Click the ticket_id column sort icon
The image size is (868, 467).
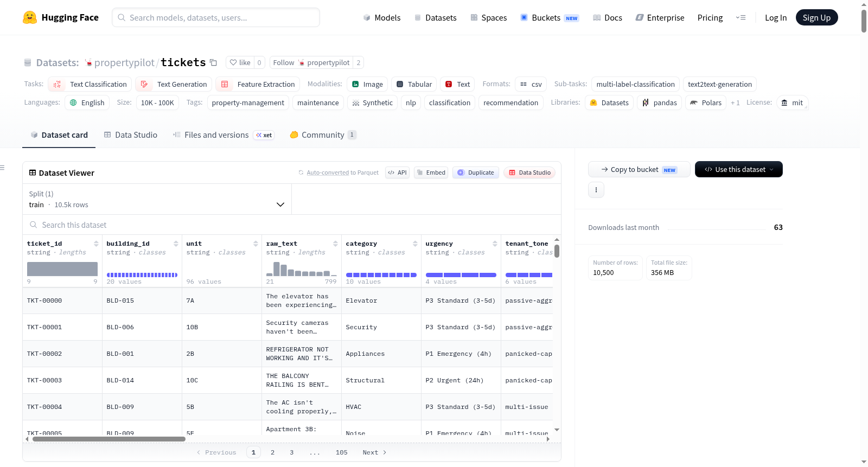pos(96,244)
